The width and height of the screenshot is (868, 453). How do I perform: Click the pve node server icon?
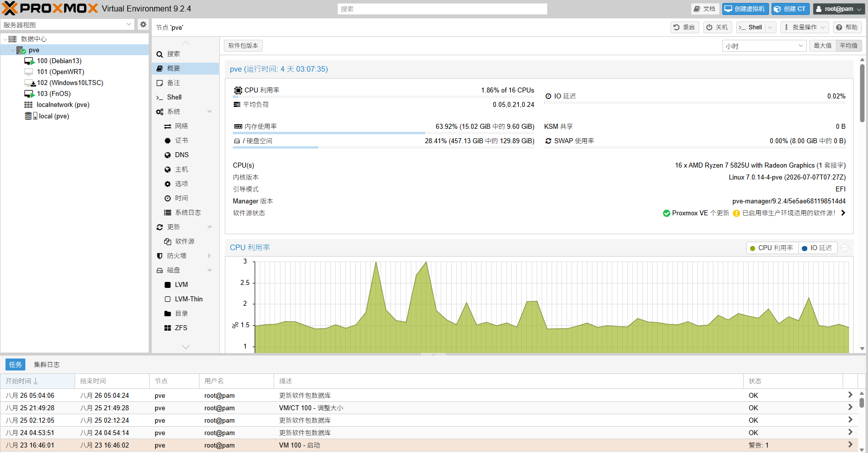click(21, 50)
